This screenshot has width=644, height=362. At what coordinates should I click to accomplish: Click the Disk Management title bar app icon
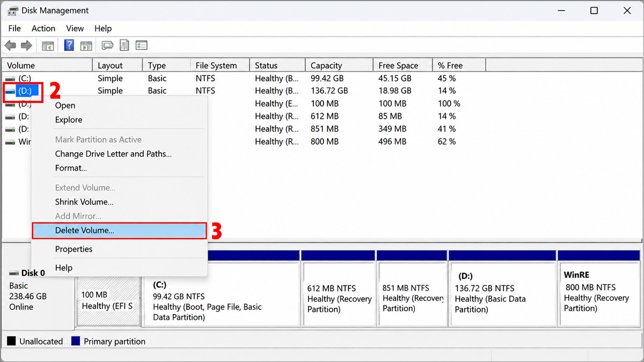click(12, 11)
